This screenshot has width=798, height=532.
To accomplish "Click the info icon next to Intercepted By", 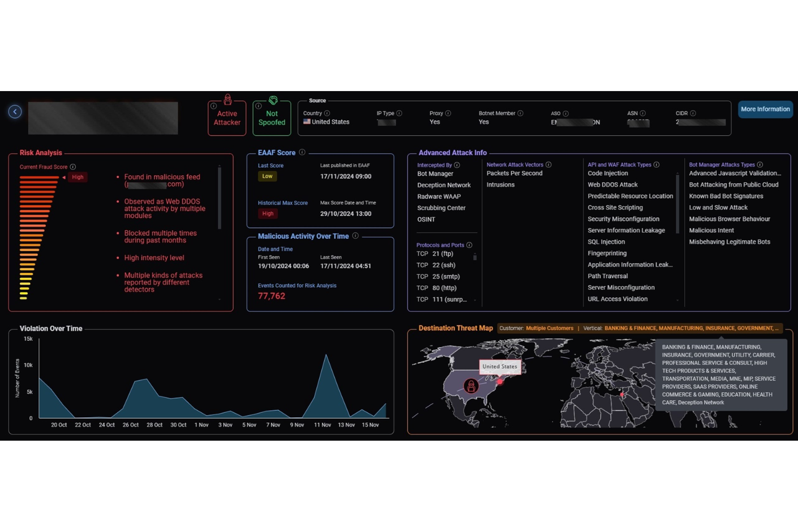I will point(457,165).
